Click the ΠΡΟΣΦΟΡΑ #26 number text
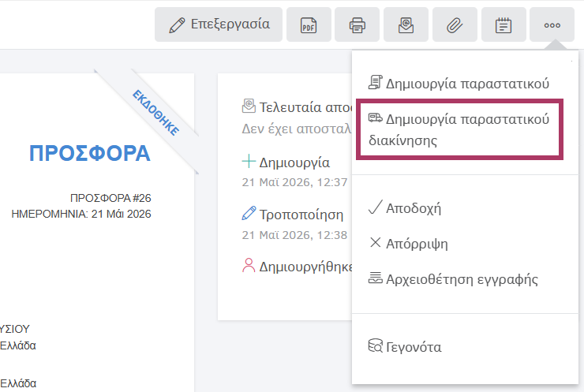Image resolution: width=584 pixels, height=392 pixels. [x=110, y=198]
